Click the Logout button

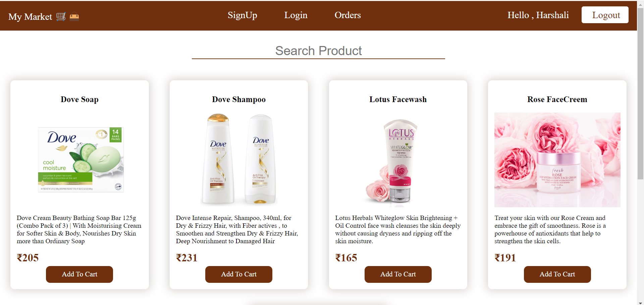[605, 15]
